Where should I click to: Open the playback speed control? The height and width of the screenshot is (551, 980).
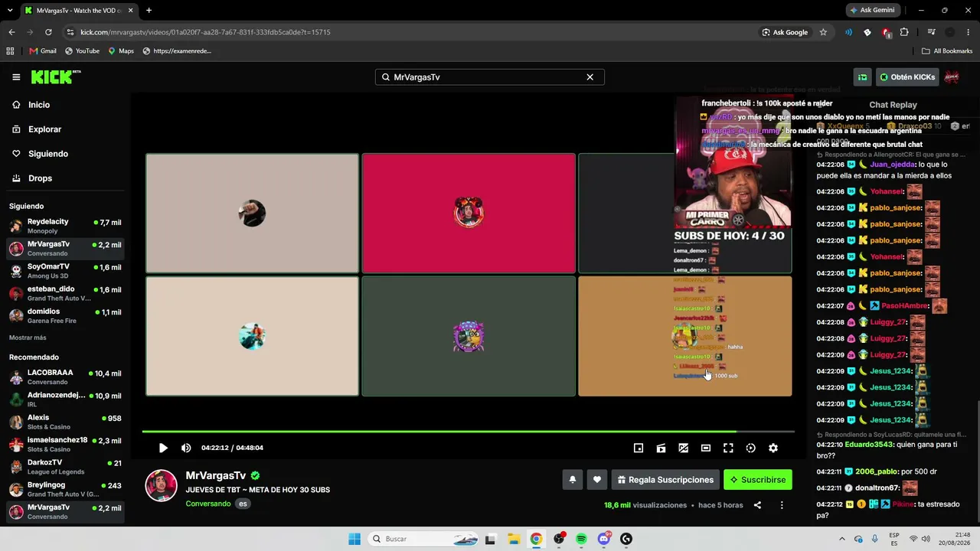750,448
